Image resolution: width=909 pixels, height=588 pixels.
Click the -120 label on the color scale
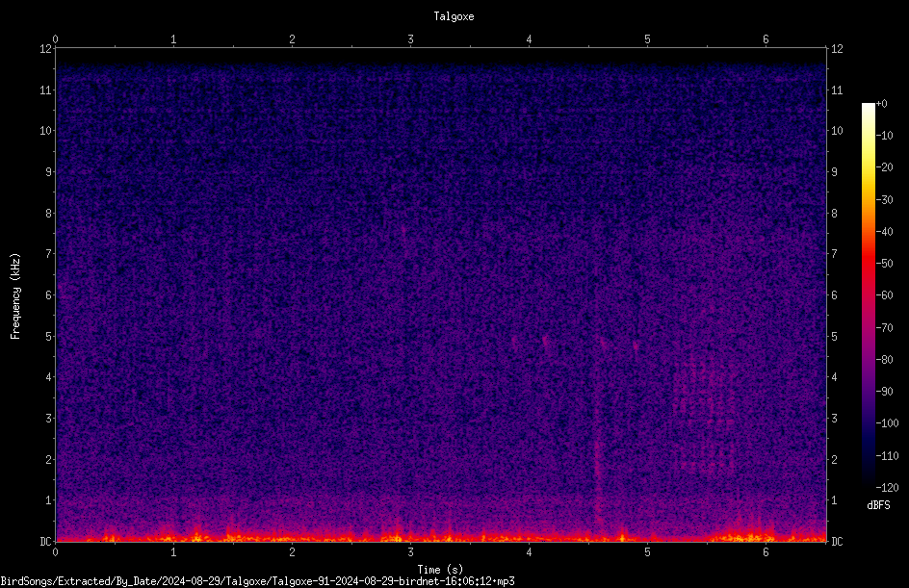coord(887,487)
